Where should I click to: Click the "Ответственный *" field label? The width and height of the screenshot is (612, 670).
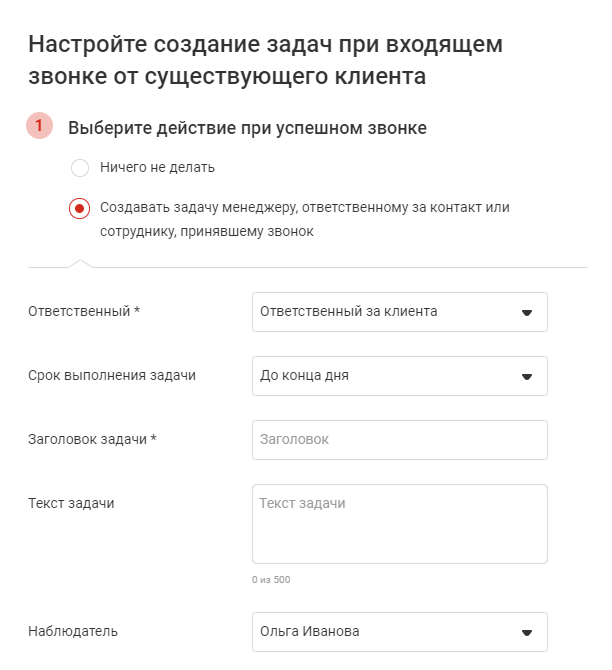(x=84, y=312)
